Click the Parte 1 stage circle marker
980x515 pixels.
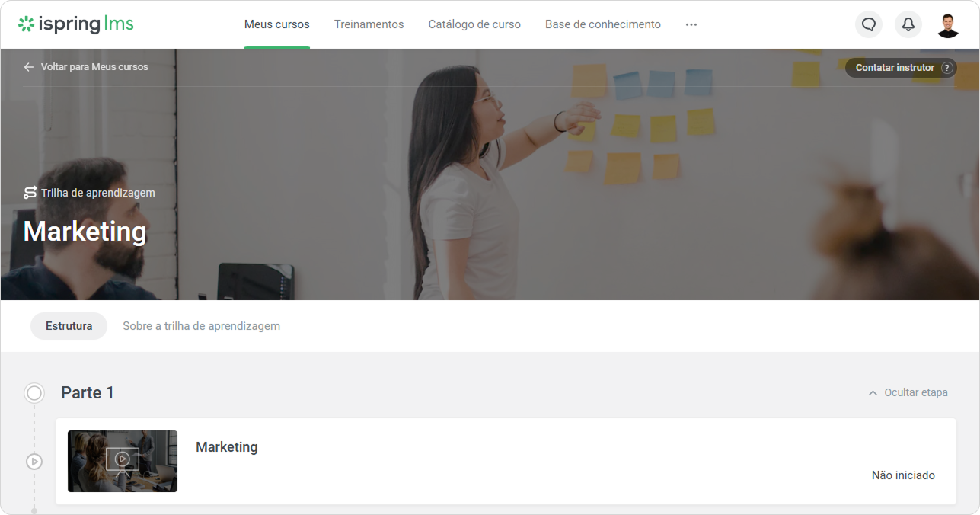tap(34, 393)
